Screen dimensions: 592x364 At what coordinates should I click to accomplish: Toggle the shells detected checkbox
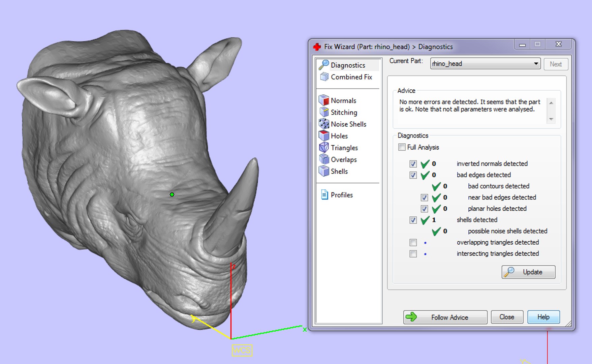coord(413,220)
